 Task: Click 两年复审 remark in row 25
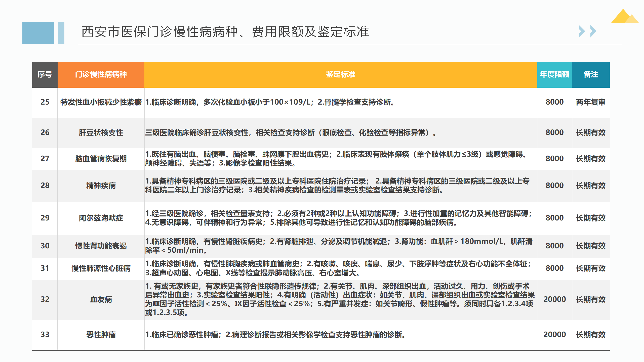[x=591, y=102]
